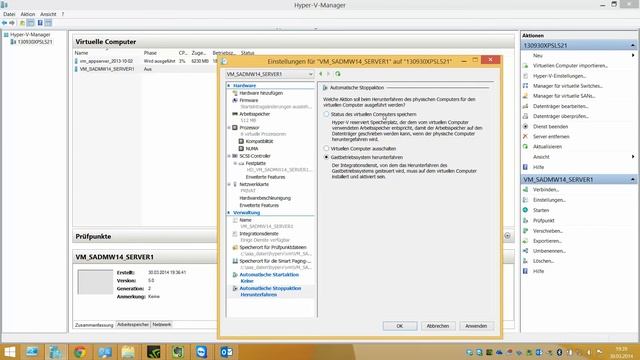Click Hyper-V-Einstellungen icon in Aktionen
Screen dimensions: 640x360
coord(525,76)
